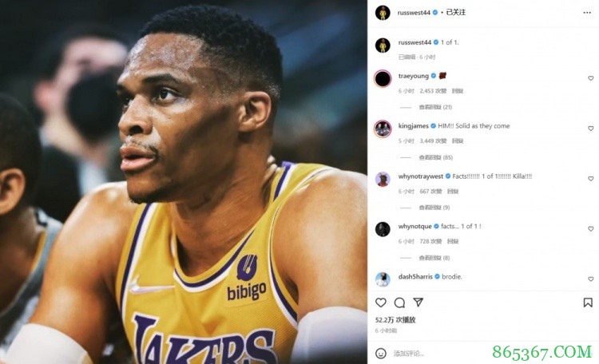Expand the 85 replies under kingjames's comment
The height and width of the screenshot is (364, 599).
436,156
